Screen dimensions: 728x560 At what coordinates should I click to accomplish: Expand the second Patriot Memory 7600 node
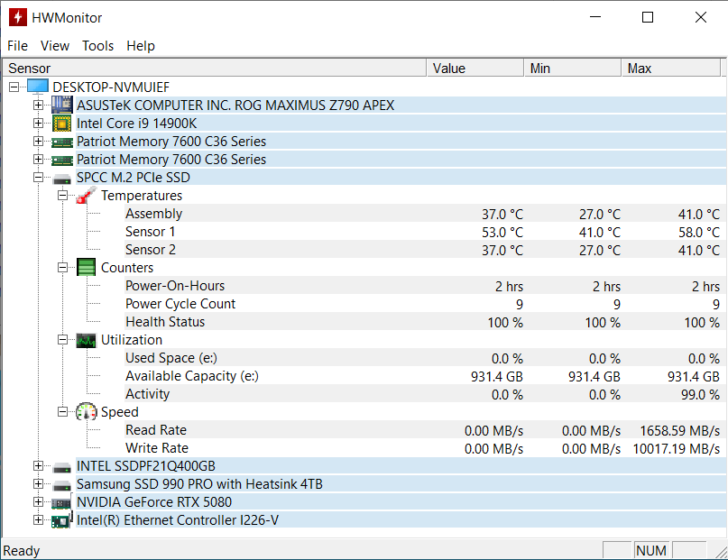point(39,159)
